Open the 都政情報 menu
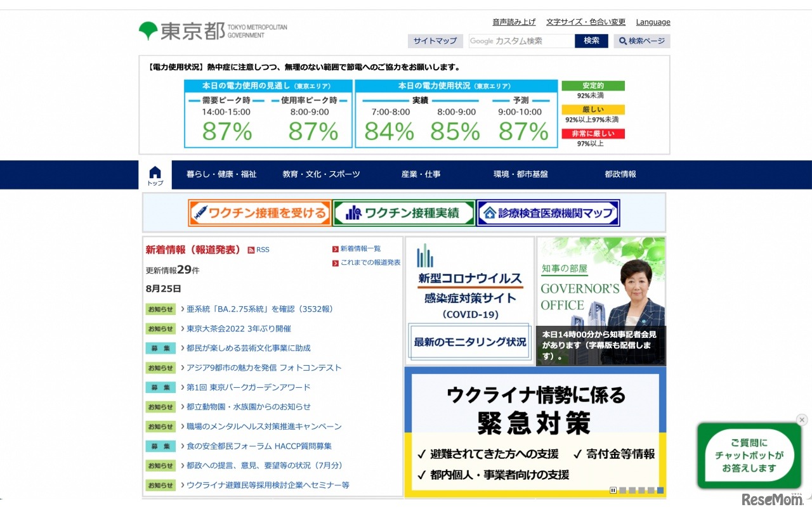This screenshot has height=514, width=812. pos(620,174)
